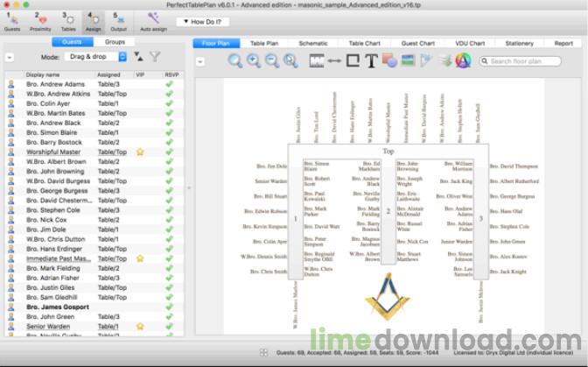
Task: Select the Tables step icon
Action: (x=68, y=22)
